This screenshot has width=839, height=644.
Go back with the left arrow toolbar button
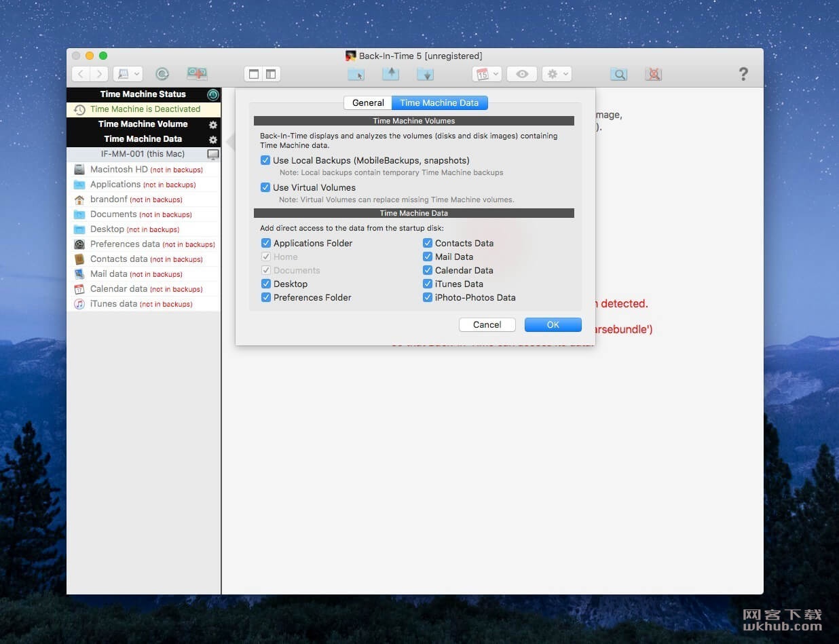click(81, 74)
